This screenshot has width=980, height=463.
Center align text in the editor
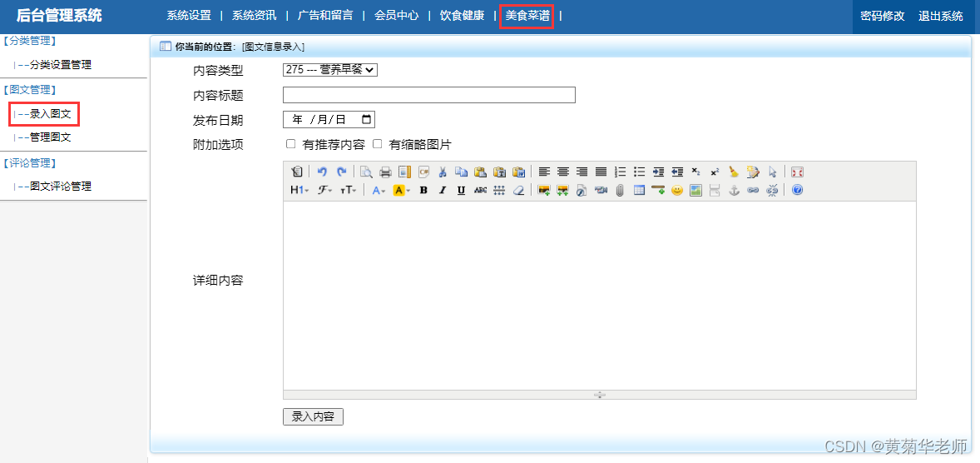pyautogui.click(x=563, y=172)
